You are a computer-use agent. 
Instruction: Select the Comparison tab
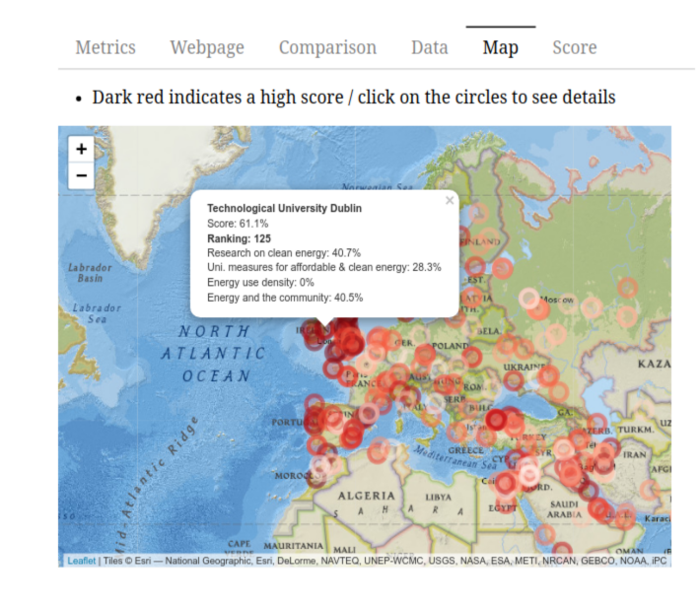click(327, 47)
